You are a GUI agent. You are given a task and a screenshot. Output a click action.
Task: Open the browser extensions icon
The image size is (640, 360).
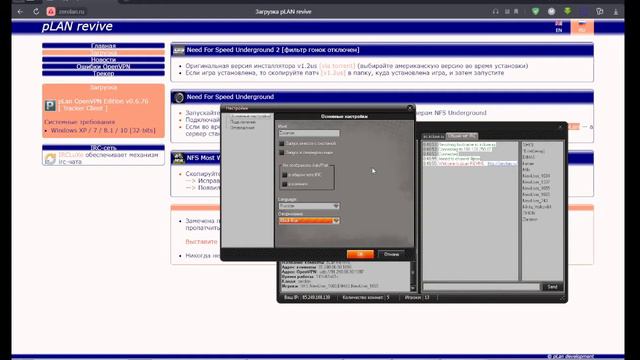click(600, 12)
